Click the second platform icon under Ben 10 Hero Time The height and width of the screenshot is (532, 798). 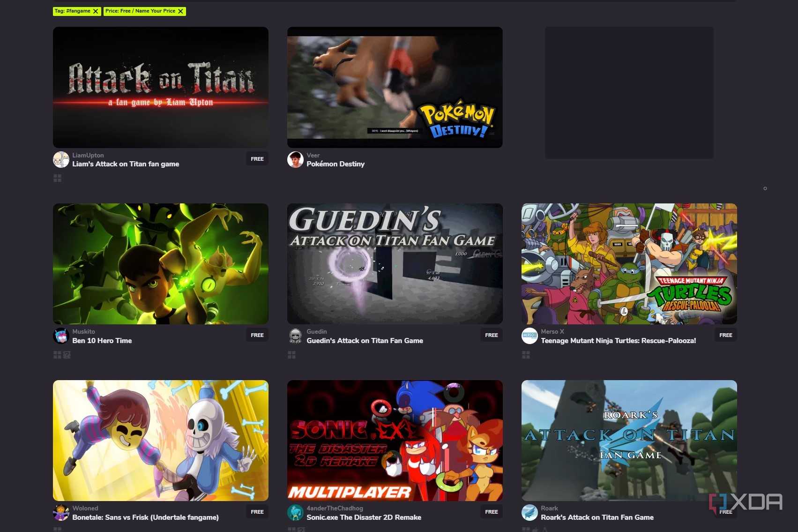pos(67,355)
